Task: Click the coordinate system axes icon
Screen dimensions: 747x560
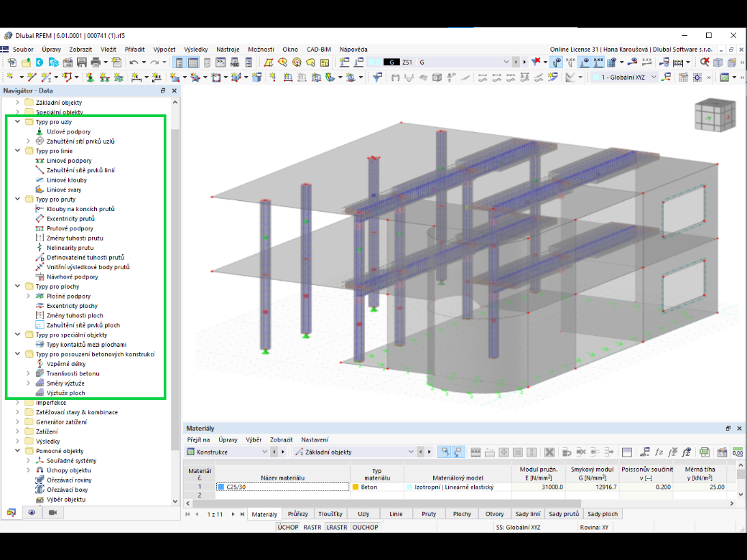Action: [x=666, y=77]
